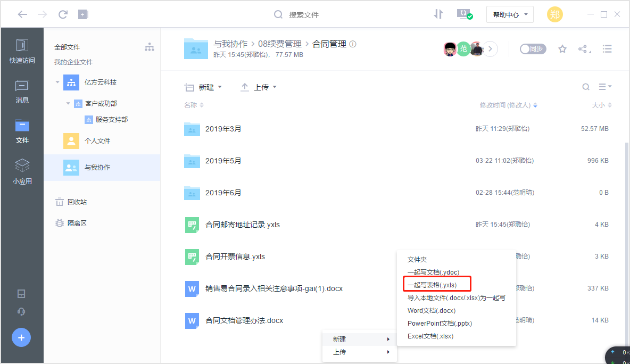This screenshot has width=630, height=364.
Task: Star 合同管理 as a favorite
Action: [x=562, y=48]
